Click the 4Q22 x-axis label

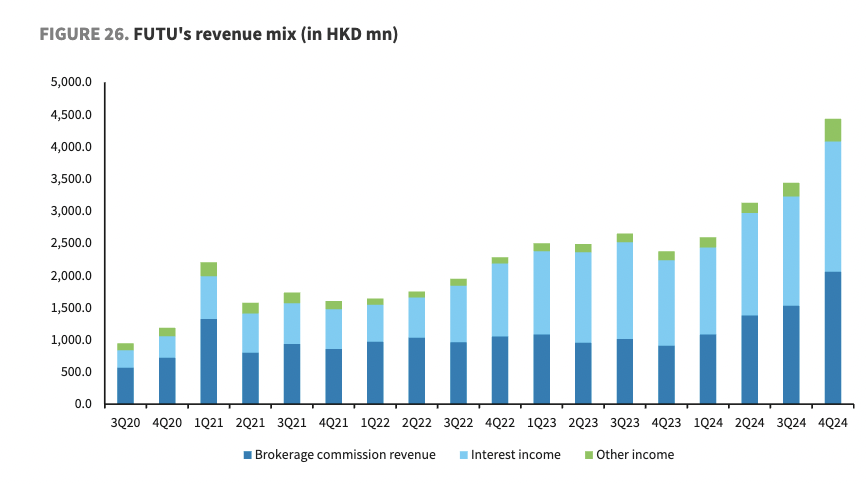[499, 422]
